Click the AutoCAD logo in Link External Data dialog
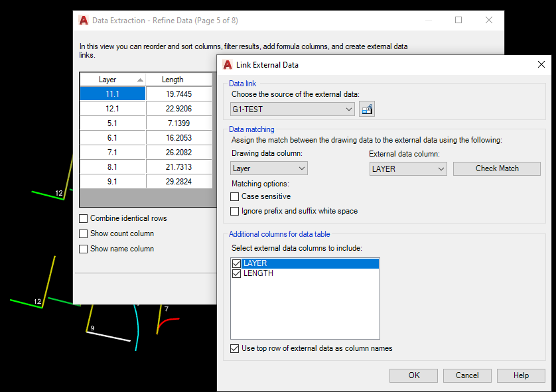This screenshot has width=556, height=392. (x=227, y=65)
